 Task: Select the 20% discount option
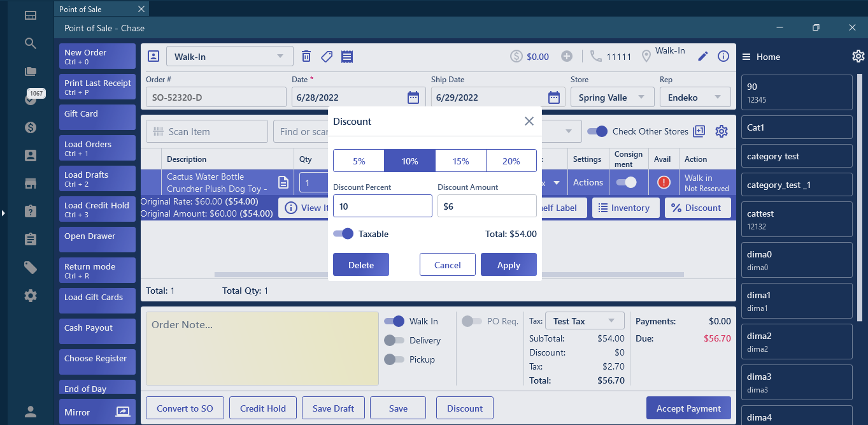coord(511,161)
